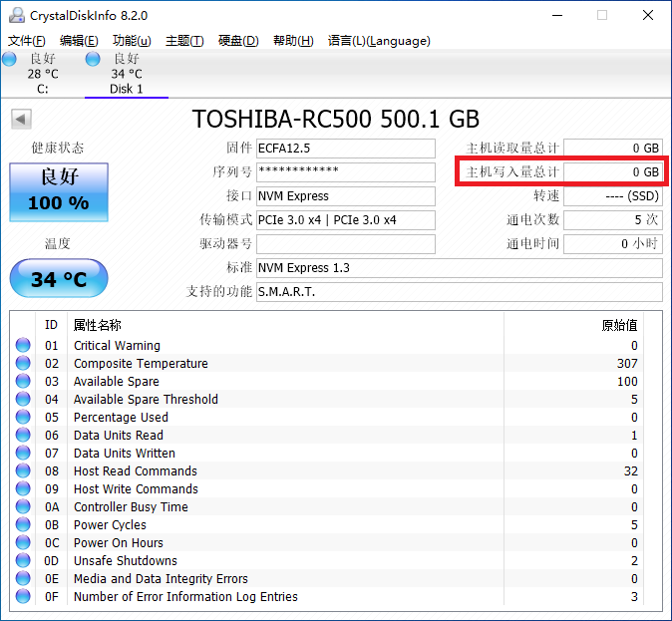Click status orb for Critical Warning row
The image size is (672, 621).
23,345
